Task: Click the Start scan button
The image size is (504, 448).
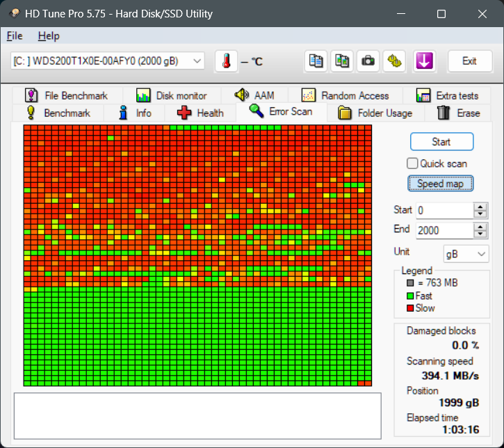Action: (441, 141)
